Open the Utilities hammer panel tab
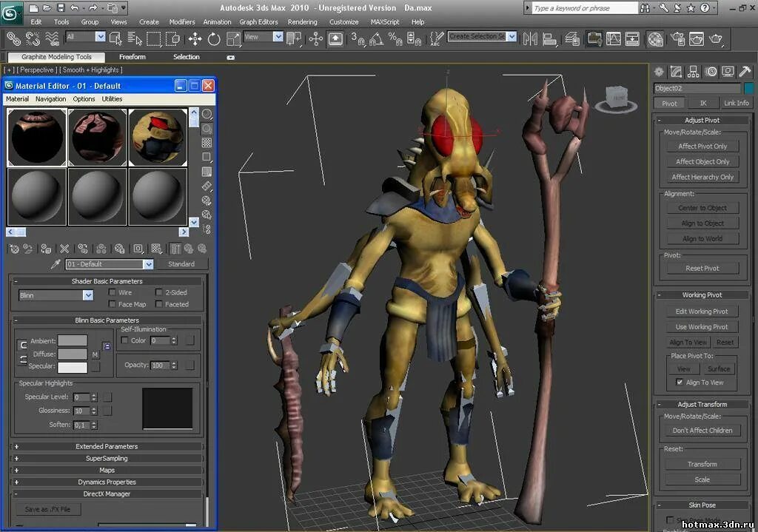 745,72
